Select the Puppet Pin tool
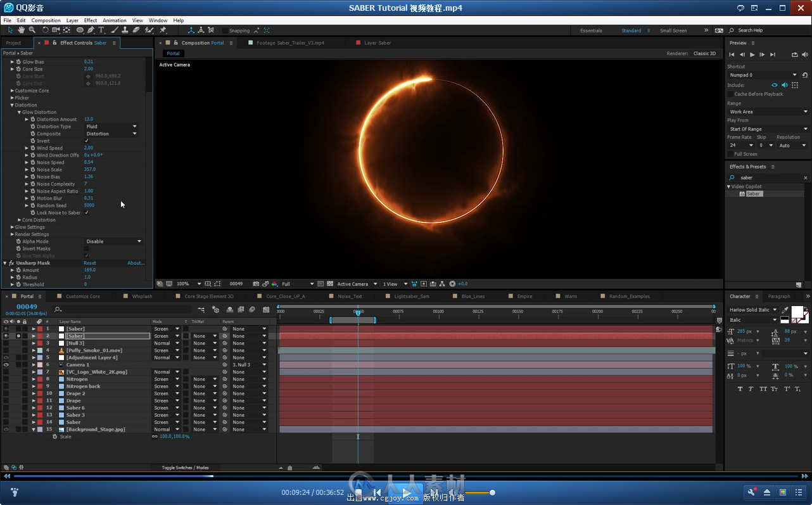The image size is (812, 505). pyautogui.click(x=163, y=30)
